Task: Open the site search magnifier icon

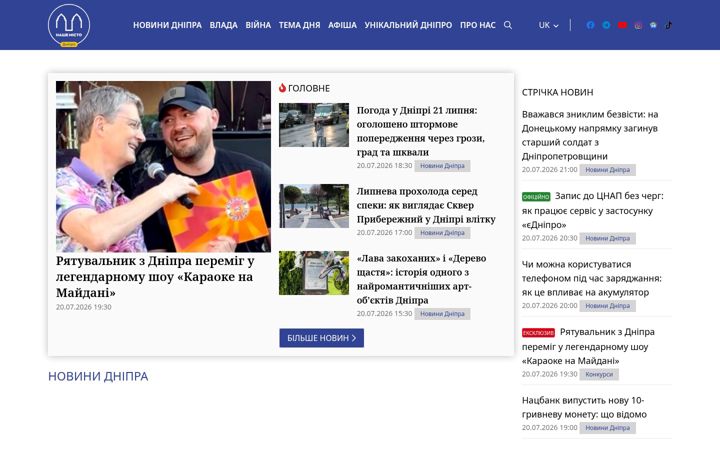Action: (507, 25)
